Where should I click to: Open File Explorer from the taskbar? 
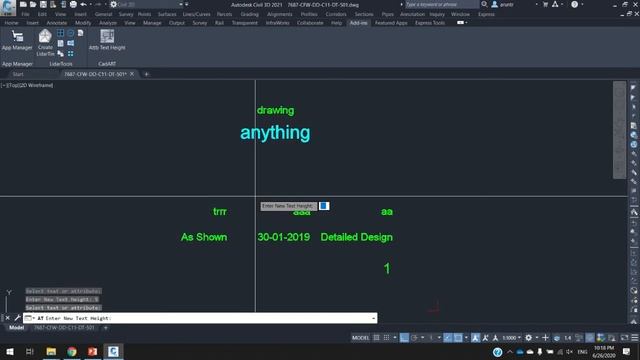pos(51,351)
